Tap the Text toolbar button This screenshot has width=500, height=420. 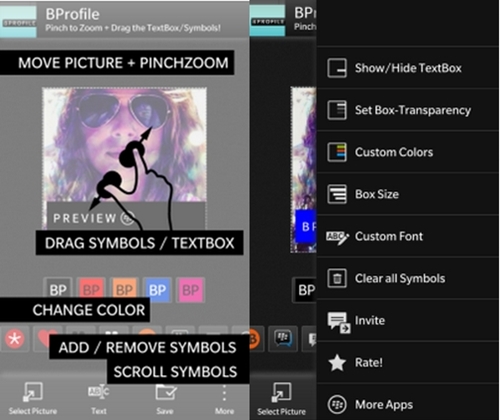(x=99, y=399)
